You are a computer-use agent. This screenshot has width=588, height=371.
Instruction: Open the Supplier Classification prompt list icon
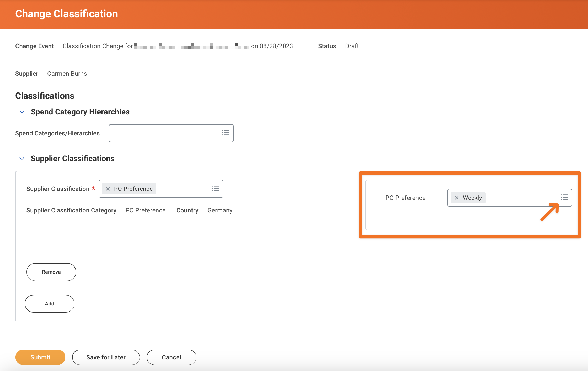click(215, 188)
